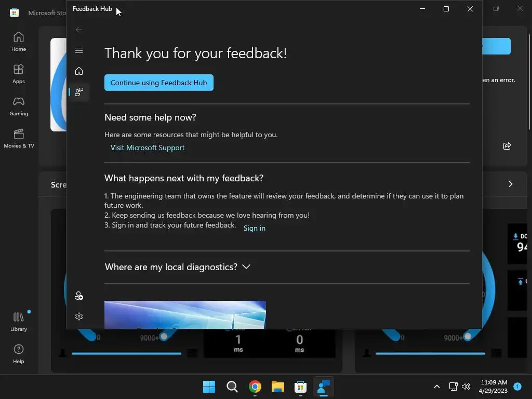Viewport: 532px width, 399px height.
Task: Open Apps in Microsoft Store sidebar
Action: pos(19,74)
